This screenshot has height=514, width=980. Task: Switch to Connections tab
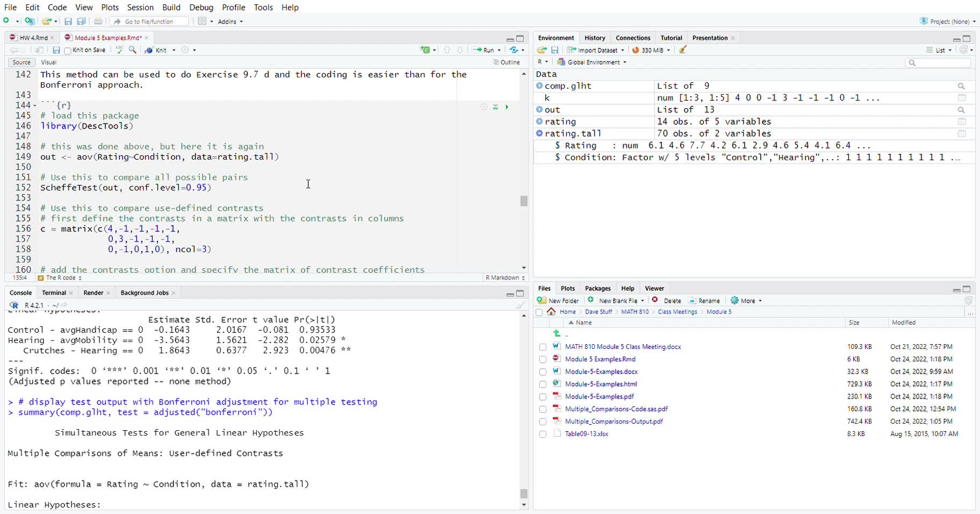(x=633, y=38)
